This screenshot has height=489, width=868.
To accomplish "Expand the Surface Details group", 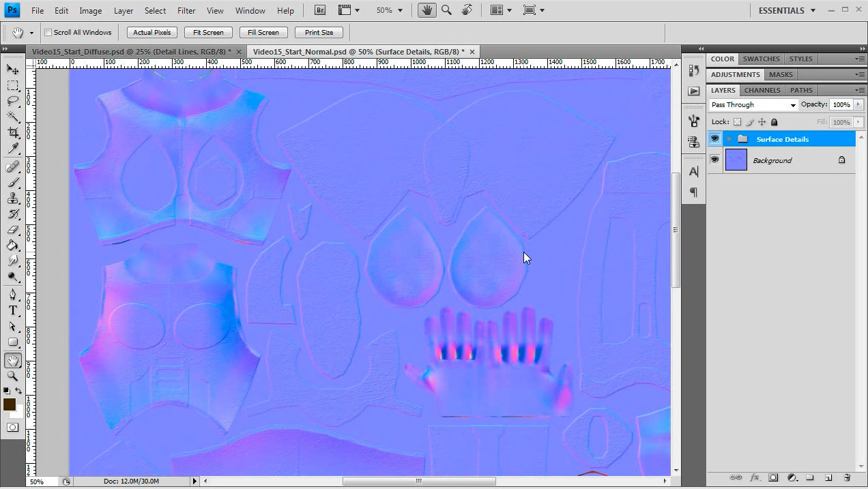I will point(729,139).
